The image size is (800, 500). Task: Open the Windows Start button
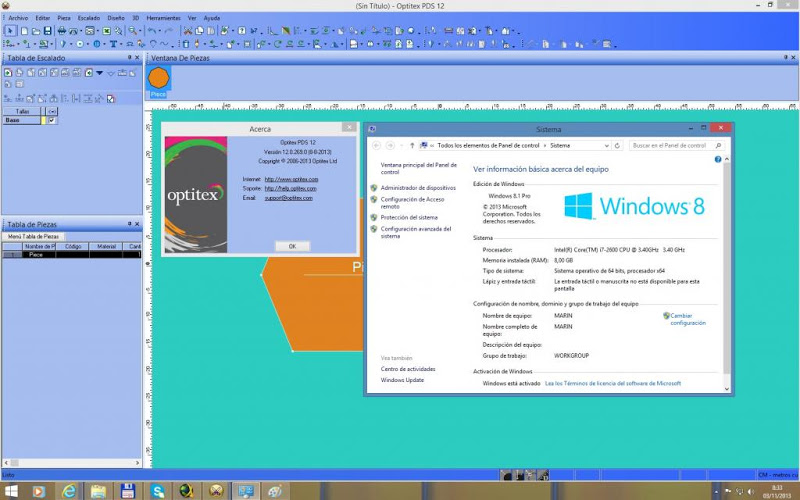[x=11, y=491]
